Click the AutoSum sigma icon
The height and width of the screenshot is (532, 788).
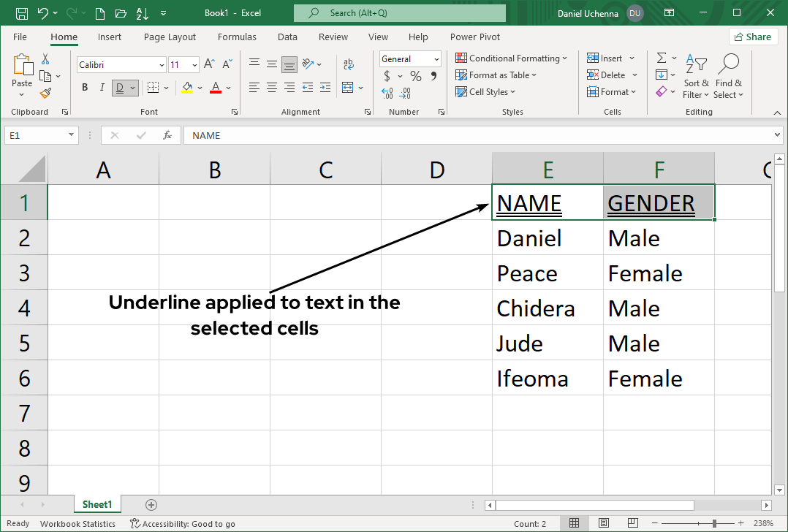[x=661, y=58]
